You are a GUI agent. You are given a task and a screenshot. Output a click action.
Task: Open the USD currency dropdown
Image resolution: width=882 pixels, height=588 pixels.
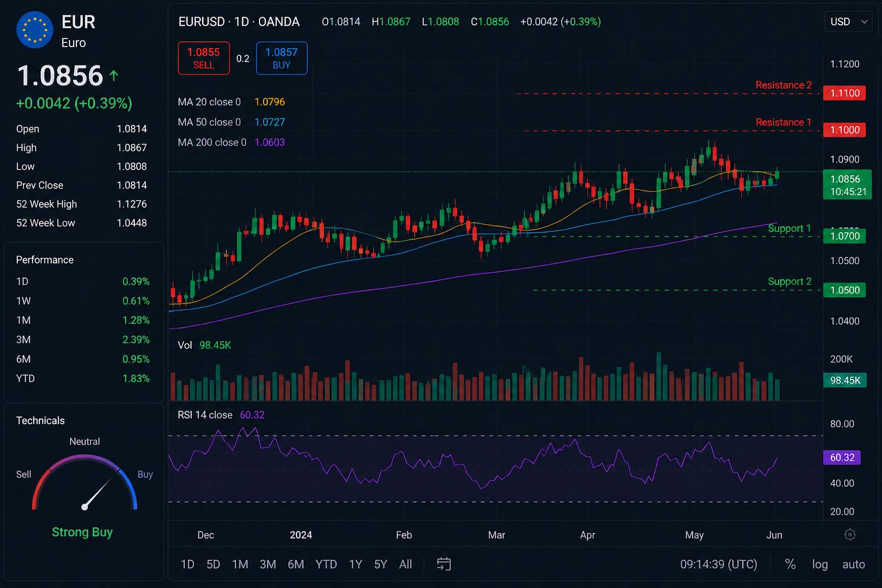click(848, 22)
